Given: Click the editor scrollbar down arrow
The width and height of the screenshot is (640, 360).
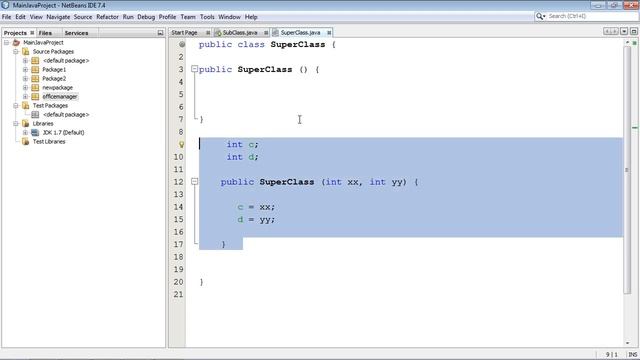Looking at the screenshot, I should tap(627, 343).
